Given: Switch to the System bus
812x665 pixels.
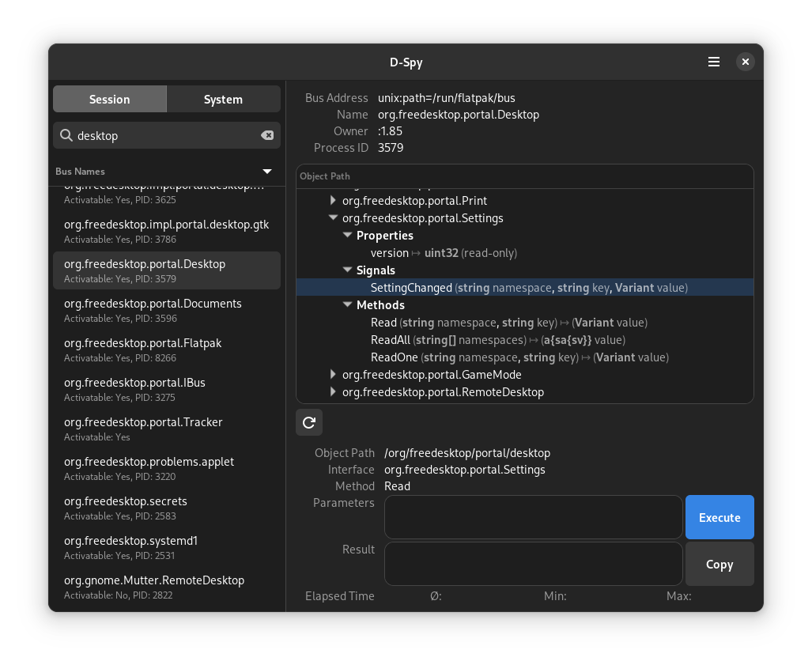Looking at the screenshot, I should tap(223, 100).
